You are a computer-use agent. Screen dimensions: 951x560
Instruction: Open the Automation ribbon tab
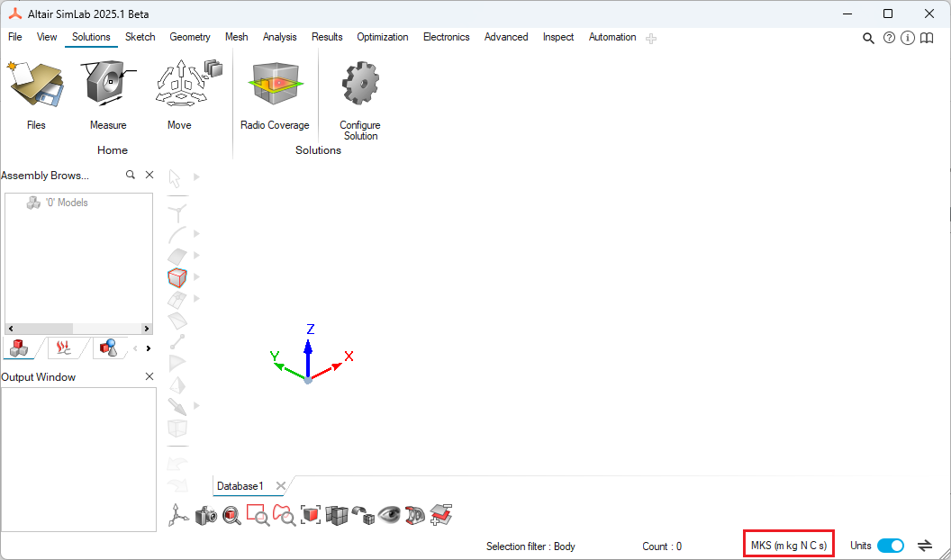click(x=612, y=37)
